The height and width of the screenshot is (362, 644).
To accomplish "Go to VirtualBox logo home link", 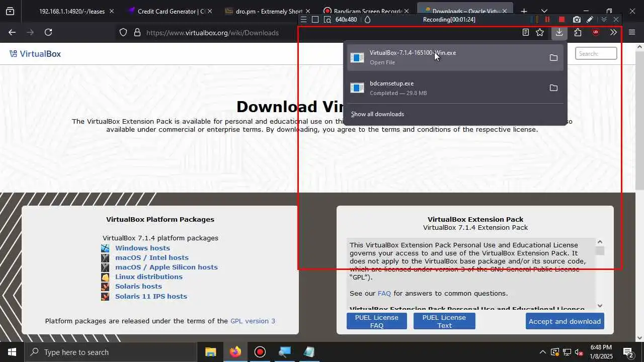I will tap(35, 54).
